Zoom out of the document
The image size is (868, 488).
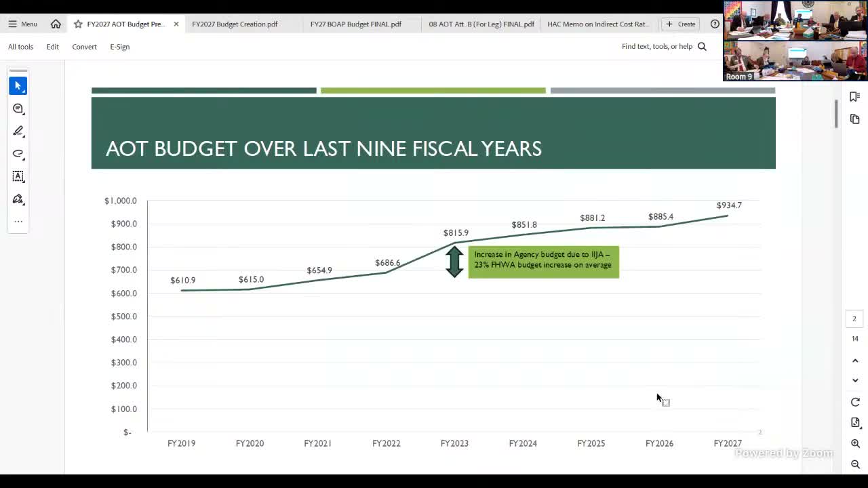(x=855, y=464)
